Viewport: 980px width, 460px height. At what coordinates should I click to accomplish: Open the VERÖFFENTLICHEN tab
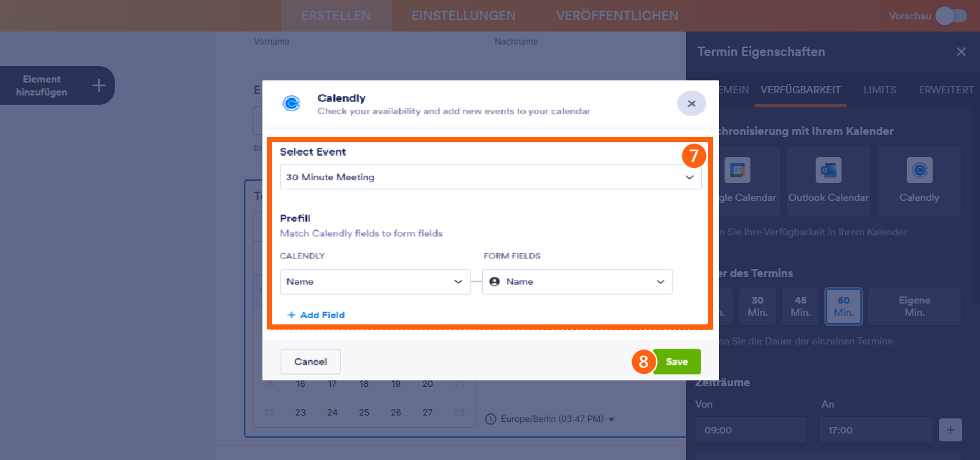[616, 15]
